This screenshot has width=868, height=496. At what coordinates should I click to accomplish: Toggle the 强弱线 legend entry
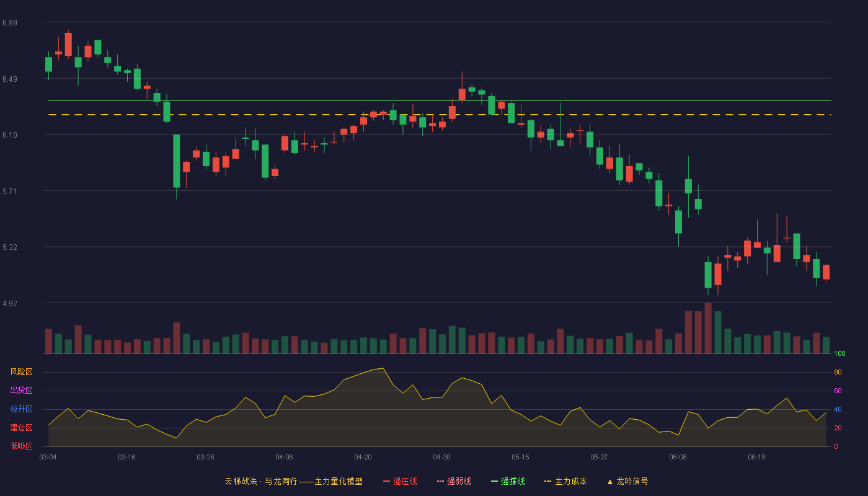click(454, 481)
